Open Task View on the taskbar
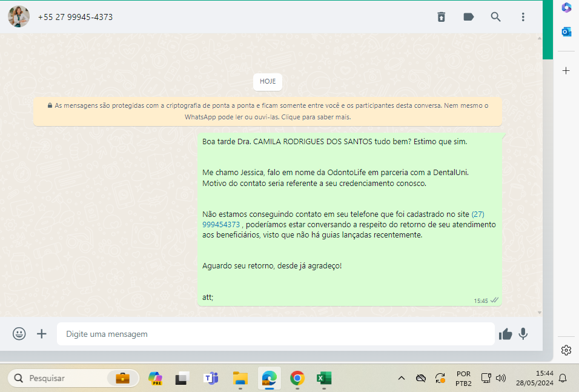The height and width of the screenshot is (392, 579). tap(182, 378)
